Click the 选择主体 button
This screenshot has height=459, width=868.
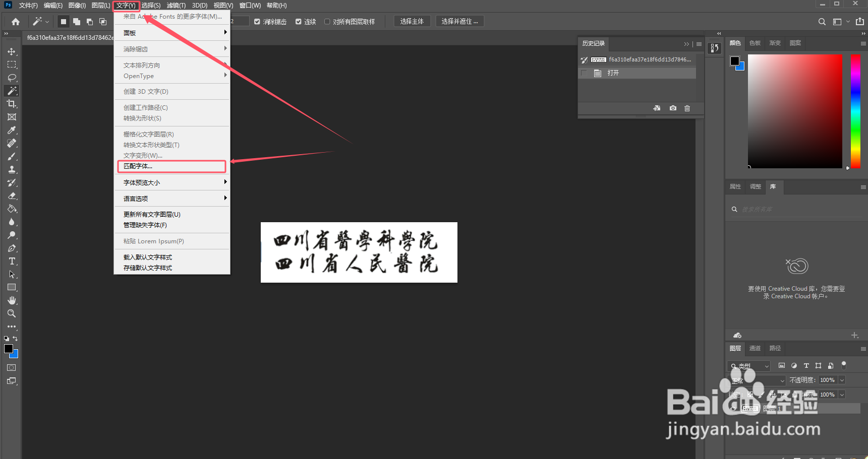(x=412, y=21)
